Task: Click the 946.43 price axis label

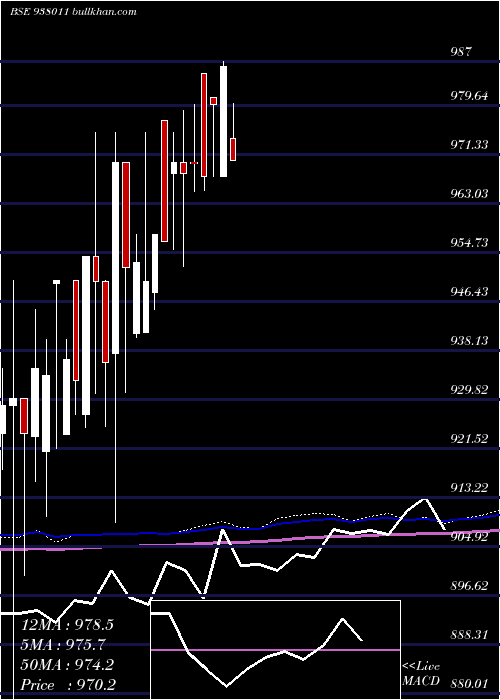Action: click(x=469, y=292)
